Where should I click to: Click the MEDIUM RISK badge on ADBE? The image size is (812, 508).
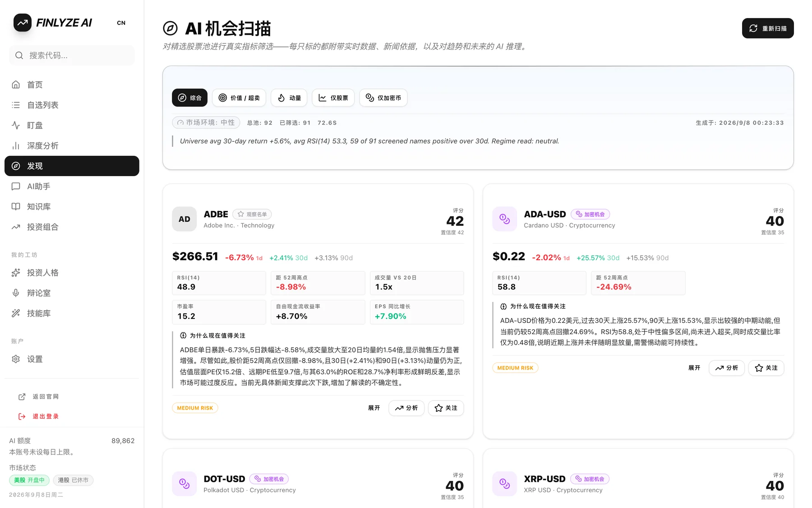coord(195,408)
